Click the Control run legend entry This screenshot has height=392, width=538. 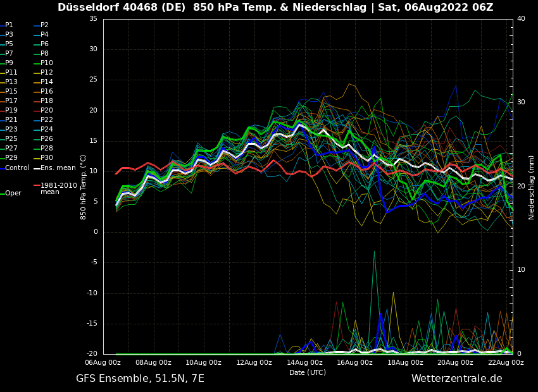coord(17,168)
